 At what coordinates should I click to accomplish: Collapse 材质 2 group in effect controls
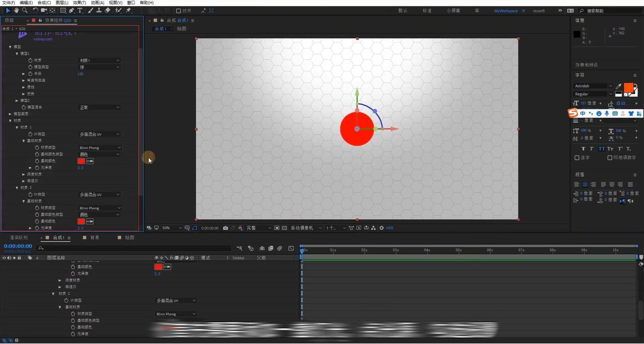tap(17, 188)
